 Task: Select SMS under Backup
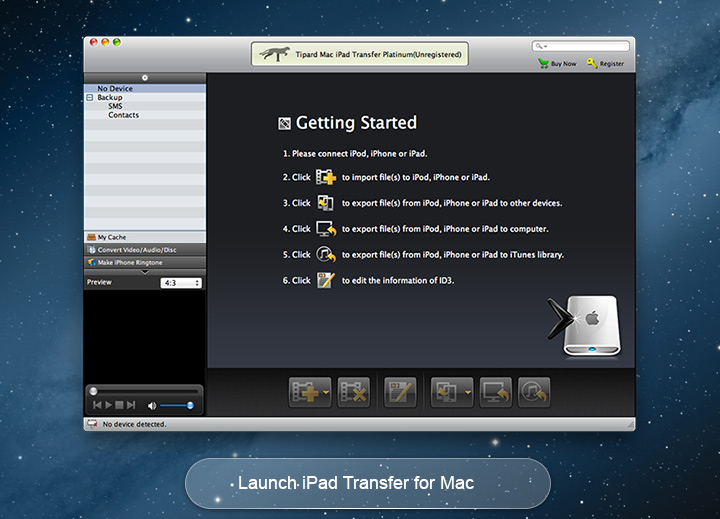click(115, 106)
